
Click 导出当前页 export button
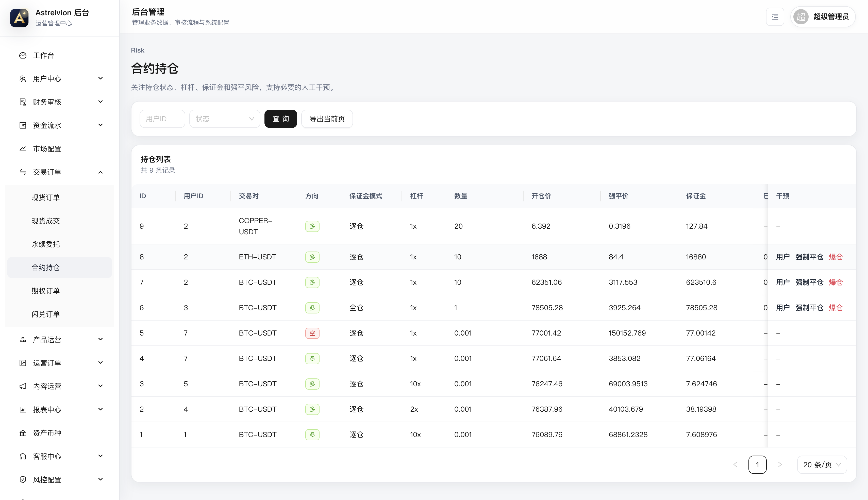pyautogui.click(x=327, y=119)
